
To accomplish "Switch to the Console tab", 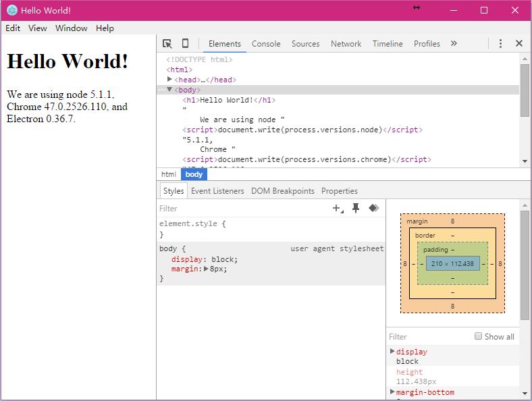I will pyautogui.click(x=266, y=43).
